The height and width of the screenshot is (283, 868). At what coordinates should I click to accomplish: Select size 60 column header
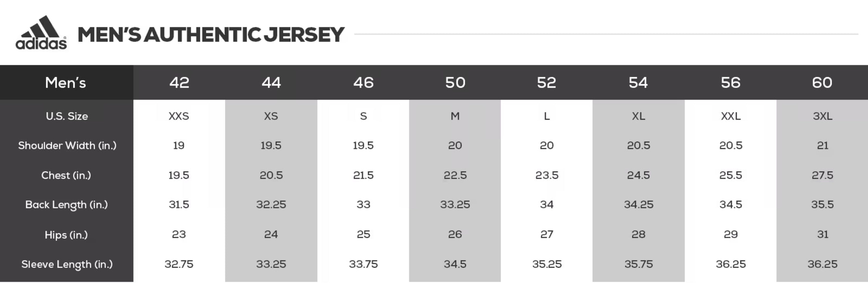(x=822, y=82)
